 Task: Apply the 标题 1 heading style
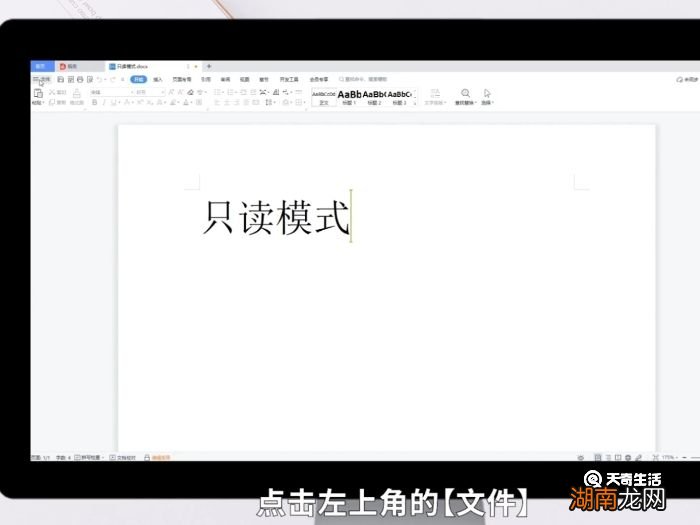click(x=349, y=97)
